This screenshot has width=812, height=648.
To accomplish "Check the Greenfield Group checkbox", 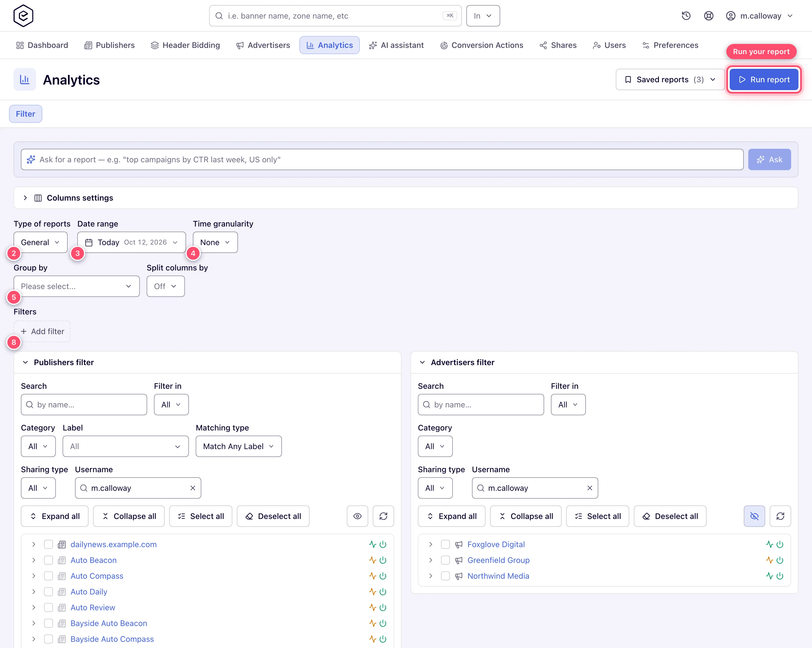I will click(x=445, y=560).
